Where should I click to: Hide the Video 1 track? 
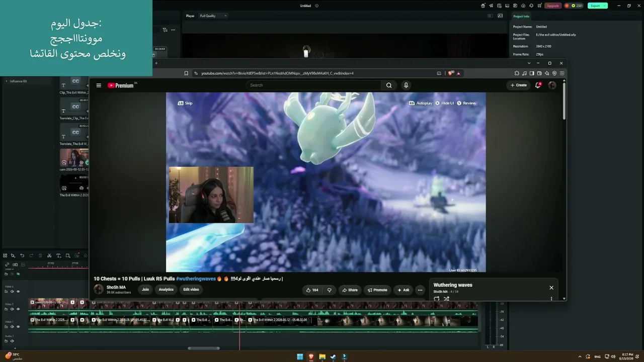click(18, 327)
